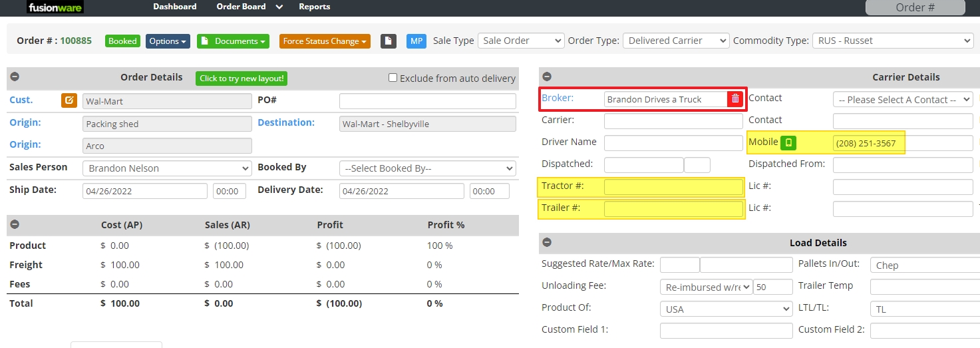Click the customer edit pencil icon

tap(69, 100)
